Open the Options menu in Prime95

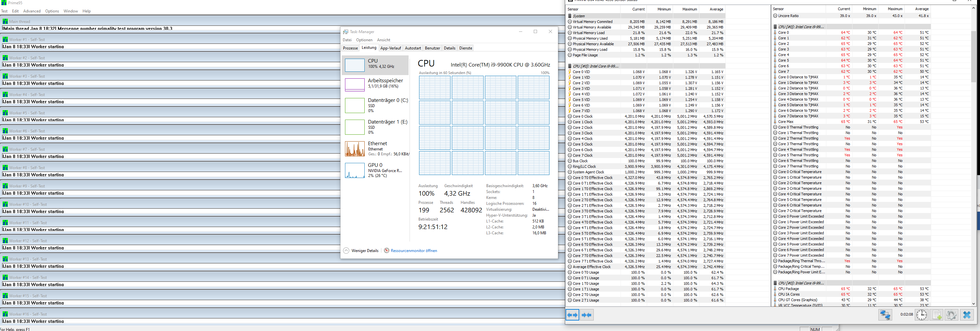point(52,11)
